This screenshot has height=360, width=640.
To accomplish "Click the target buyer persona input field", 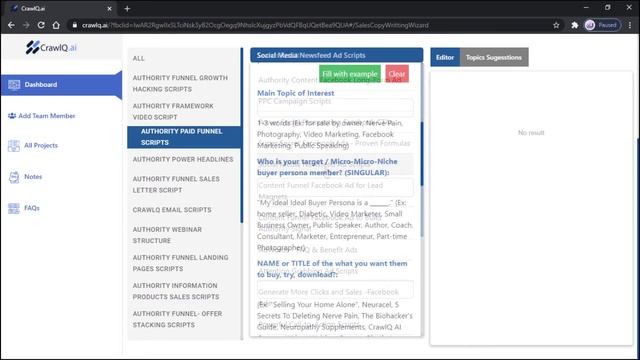I will 335,188.
